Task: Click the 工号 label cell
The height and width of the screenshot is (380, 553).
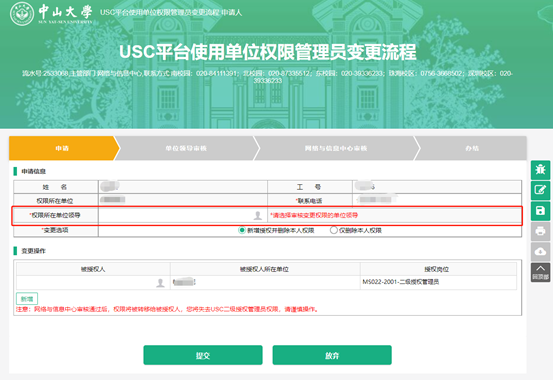Action: (x=310, y=187)
